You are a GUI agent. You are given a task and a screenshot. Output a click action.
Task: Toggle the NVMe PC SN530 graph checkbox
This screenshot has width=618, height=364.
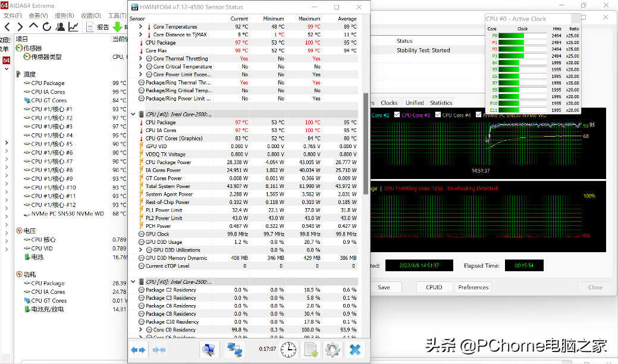(478, 115)
